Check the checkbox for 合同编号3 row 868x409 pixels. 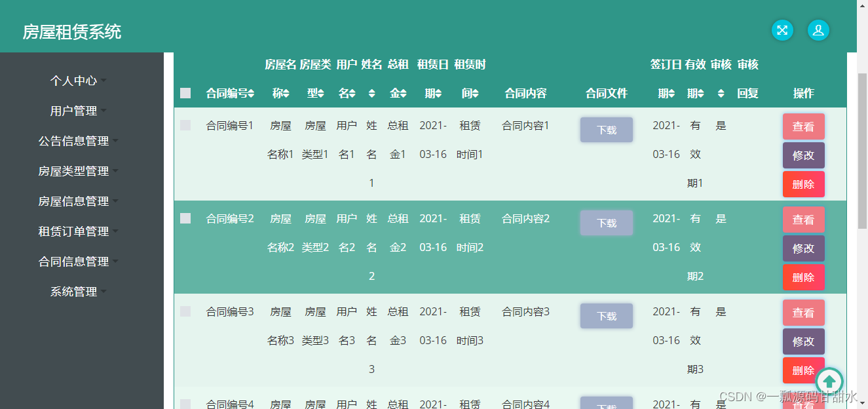(x=185, y=312)
